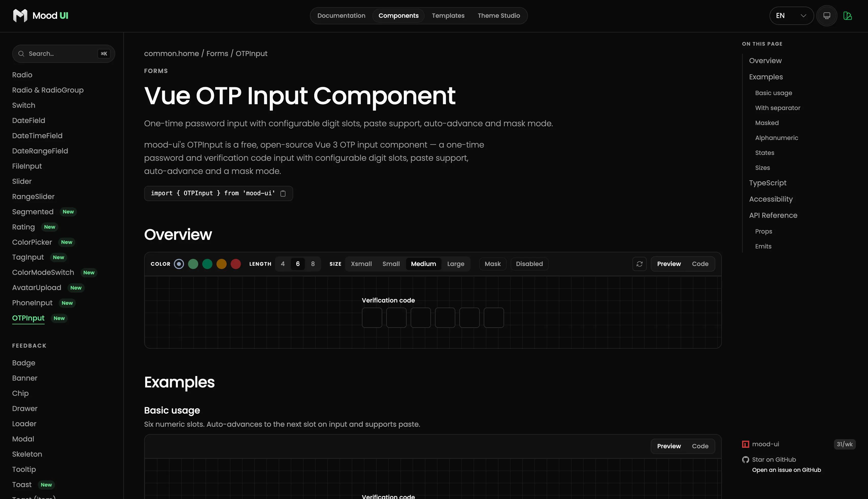Copy the import statement with the clipboard icon
This screenshot has height=499, width=868.
(x=283, y=193)
